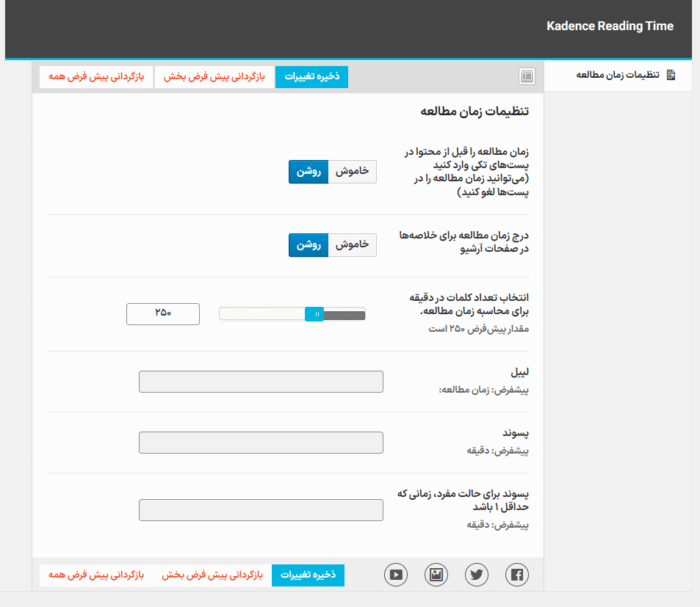700x607 pixels.
Task: Click the Instagram image icon at the bottom
Action: (436, 575)
